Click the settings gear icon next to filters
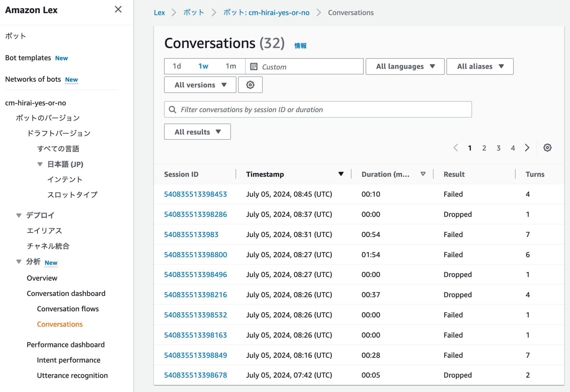The height and width of the screenshot is (392, 570). 250,85
